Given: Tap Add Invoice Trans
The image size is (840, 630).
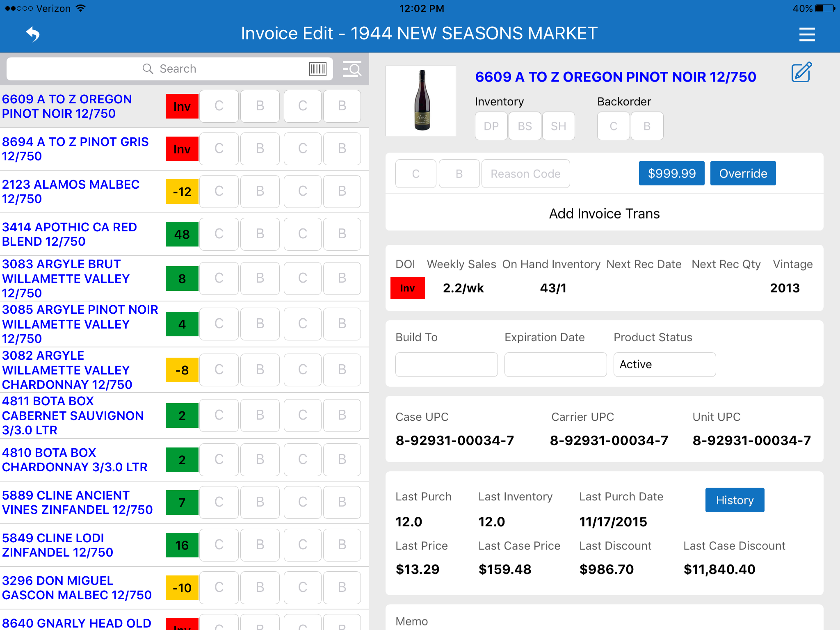Looking at the screenshot, I should tap(604, 213).
